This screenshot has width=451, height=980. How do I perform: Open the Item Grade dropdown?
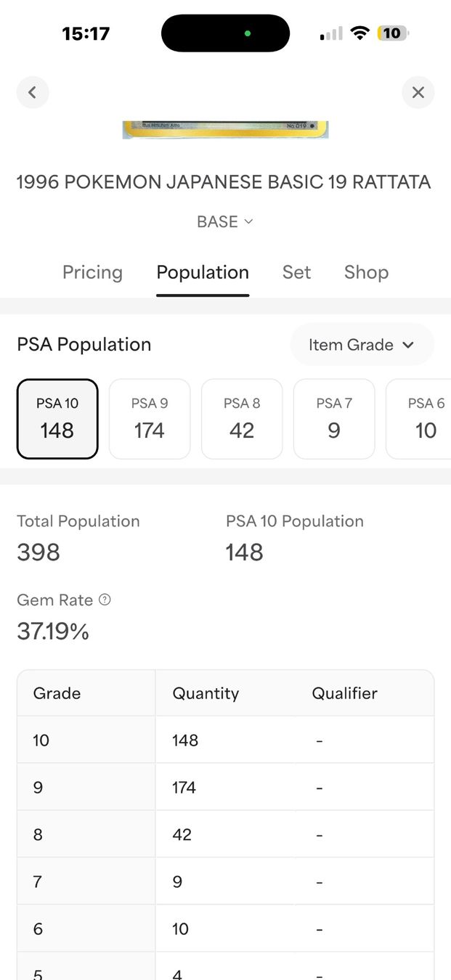[362, 345]
